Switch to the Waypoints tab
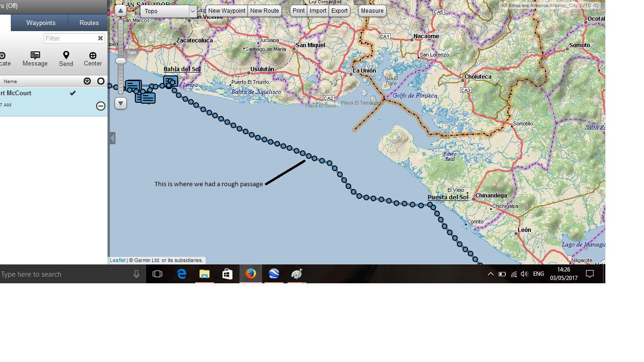The width and height of the screenshot is (644, 362). coord(41,23)
